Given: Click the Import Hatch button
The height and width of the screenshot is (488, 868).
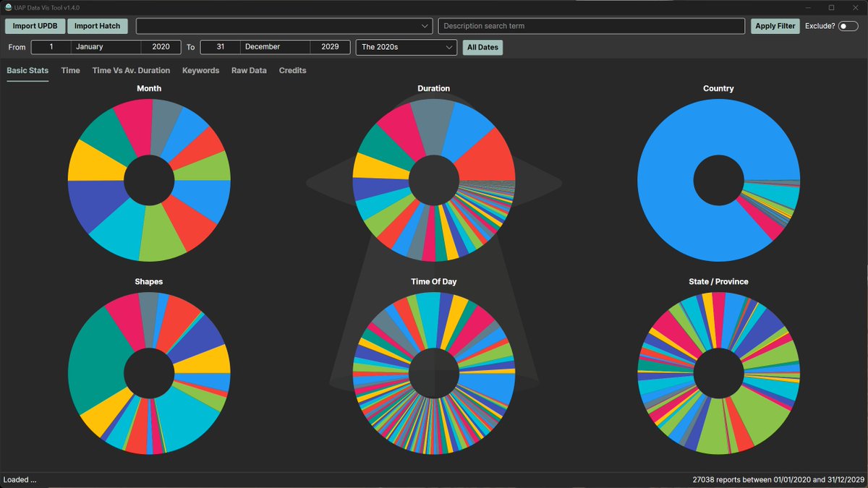Looking at the screenshot, I should 98,26.
